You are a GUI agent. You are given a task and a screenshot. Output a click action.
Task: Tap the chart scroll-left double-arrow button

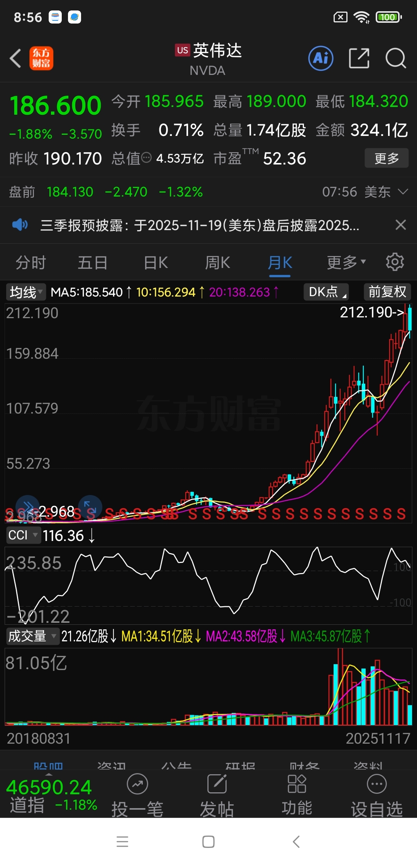(27, 507)
